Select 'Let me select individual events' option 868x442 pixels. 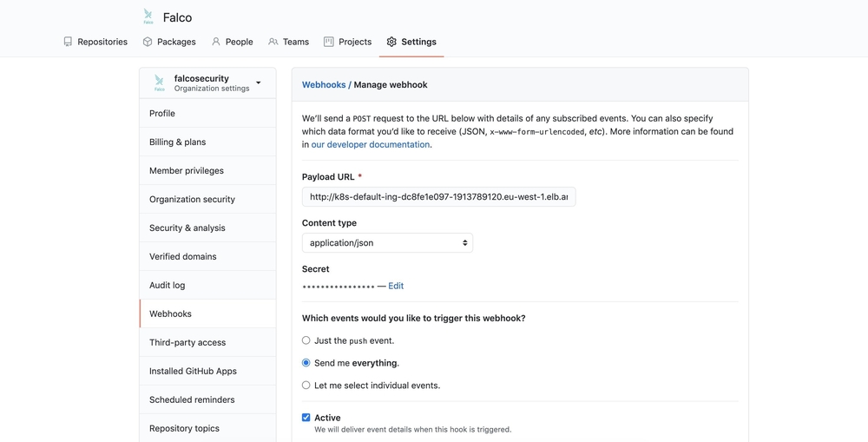click(x=306, y=385)
